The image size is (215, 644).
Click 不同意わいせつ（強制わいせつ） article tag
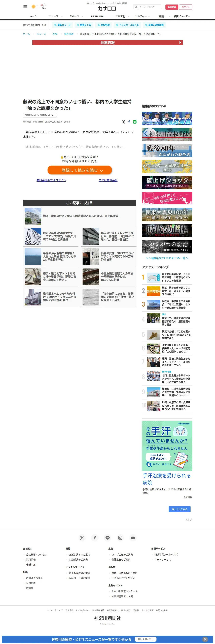pos(40,115)
